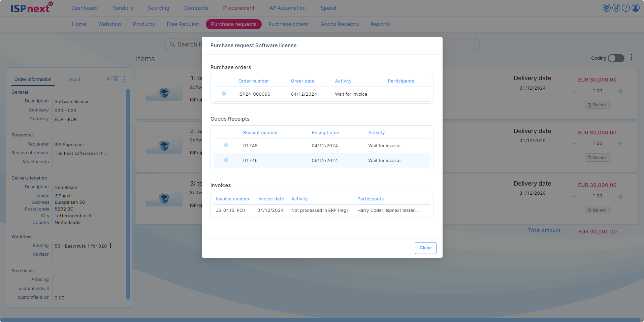This screenshot has width=644, height=322.
Task: Open the user profile icon
Action: point(636,8)
